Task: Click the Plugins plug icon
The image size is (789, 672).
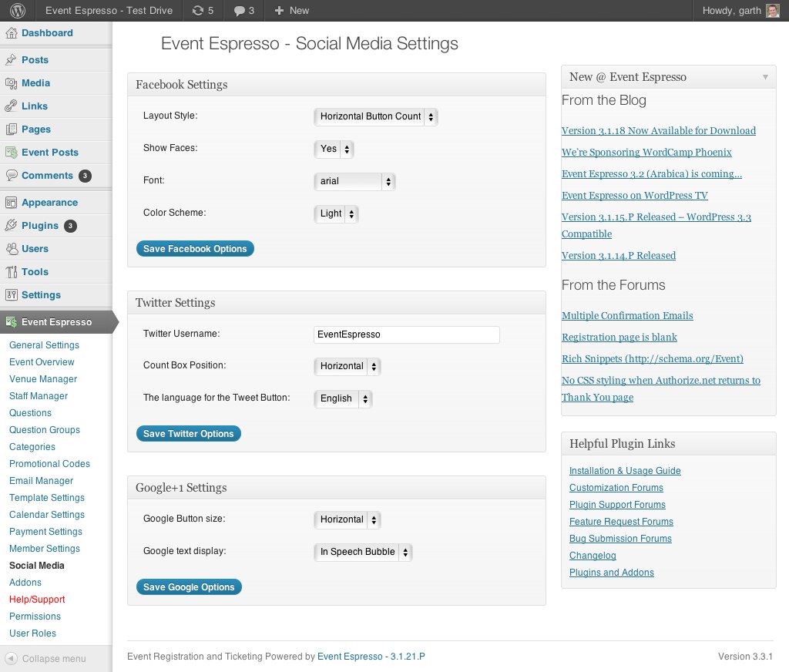Action: click(x=11, y=226)
